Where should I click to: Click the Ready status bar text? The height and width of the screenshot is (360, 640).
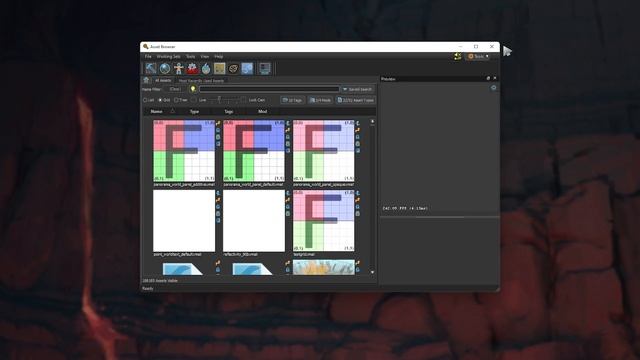click(147, 289)
